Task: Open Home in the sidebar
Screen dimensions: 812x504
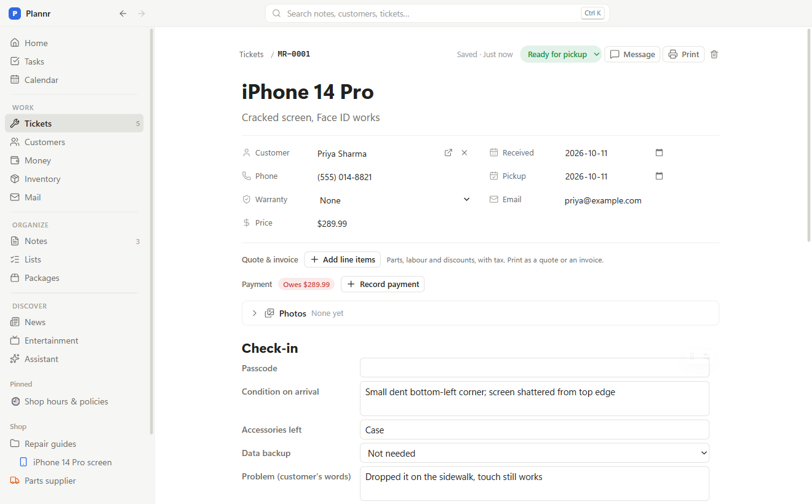Action: coord(74,43)
